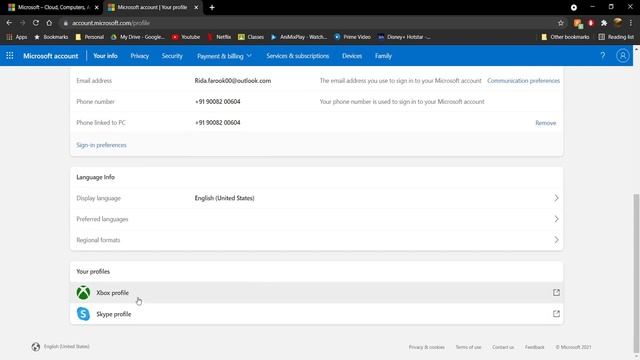Screen dimensions: 640x360
Task: Open the Family section
Action: coord(383,56)
